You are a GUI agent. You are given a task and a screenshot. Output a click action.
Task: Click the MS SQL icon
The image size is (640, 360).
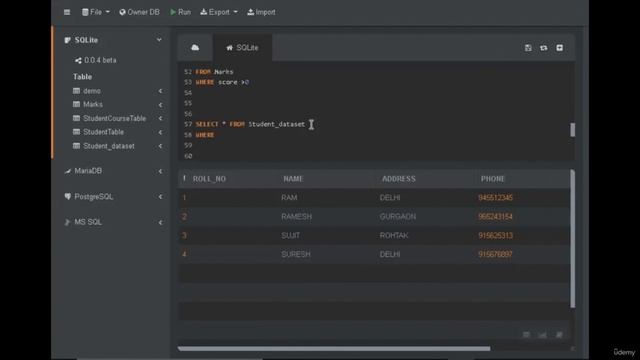click(67, 222)
